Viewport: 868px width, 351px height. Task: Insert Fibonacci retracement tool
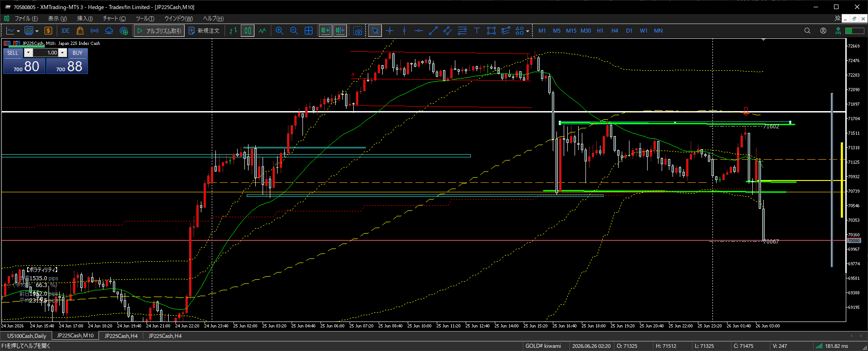(x=462, y=31)
